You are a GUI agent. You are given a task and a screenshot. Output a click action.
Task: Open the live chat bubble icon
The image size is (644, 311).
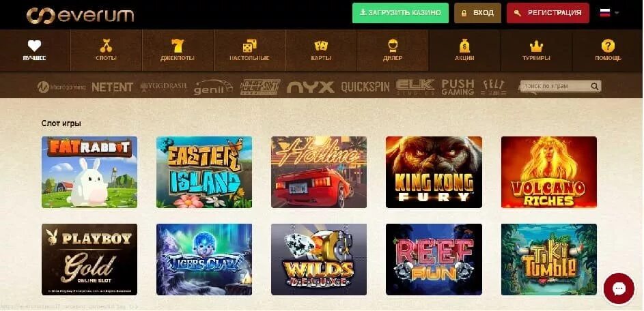coord(618,289)
